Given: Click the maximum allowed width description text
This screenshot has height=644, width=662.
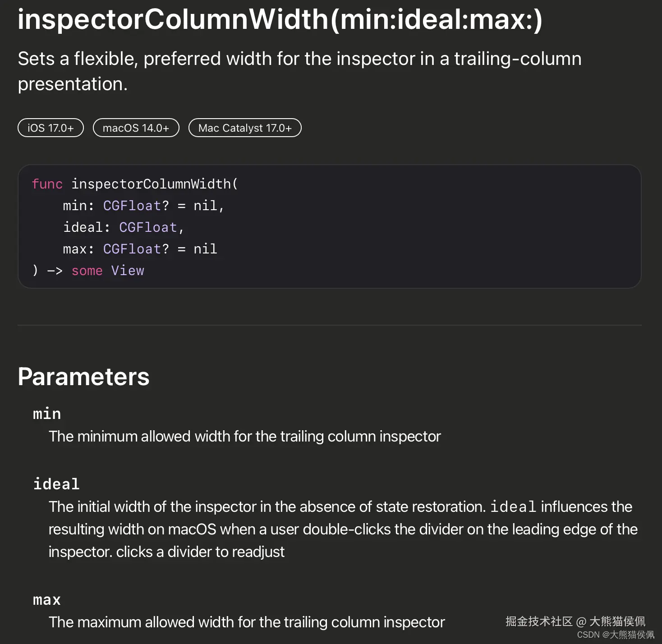Looking at the screenshot, I should click(247, 622).
